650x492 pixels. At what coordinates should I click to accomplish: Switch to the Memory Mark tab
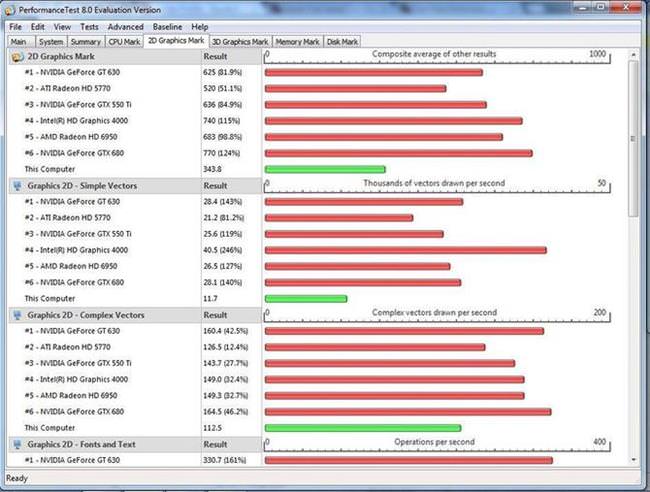[x=297, y=42]
